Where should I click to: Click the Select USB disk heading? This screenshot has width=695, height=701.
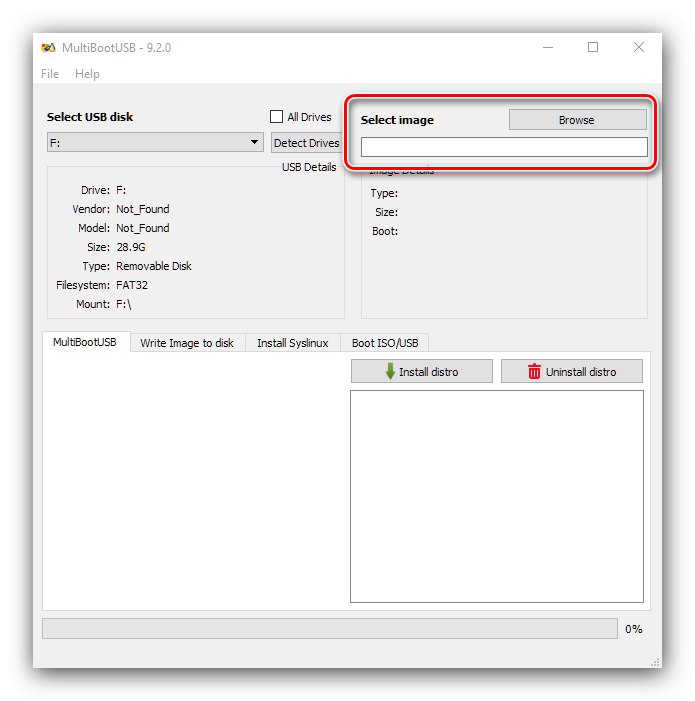click(90, 117)
